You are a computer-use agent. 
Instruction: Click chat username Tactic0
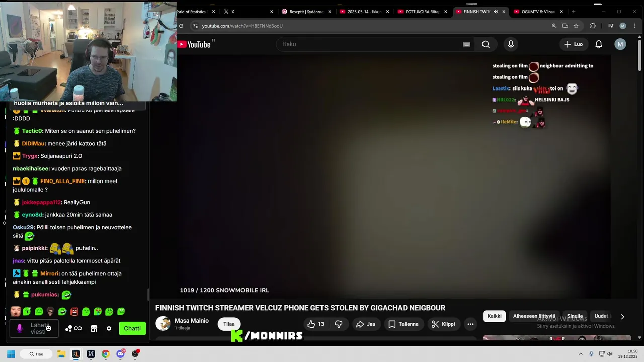[32, 131]
